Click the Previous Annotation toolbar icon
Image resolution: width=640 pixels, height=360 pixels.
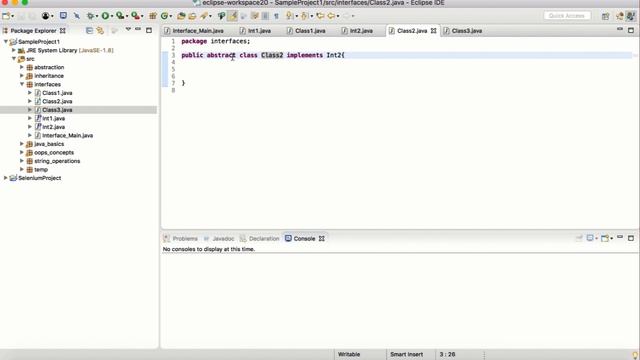[x=304, y=16]
